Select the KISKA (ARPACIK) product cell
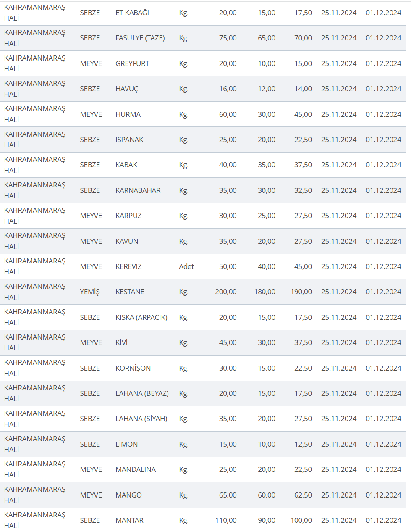The width and height of the screenshot is (411, 532). coord(141,317)
